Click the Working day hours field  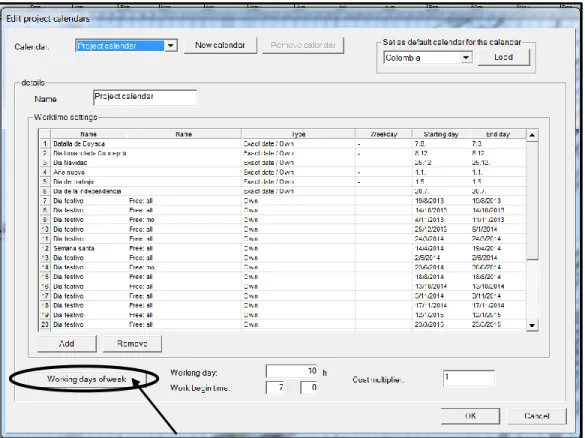click(292, 371)
